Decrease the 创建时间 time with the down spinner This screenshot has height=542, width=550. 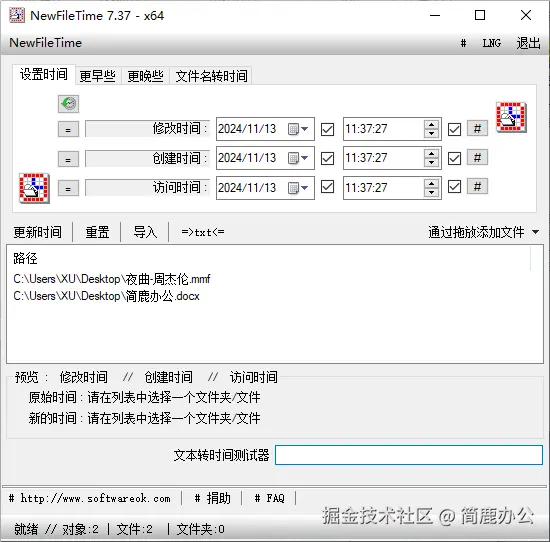click(431, 163)
